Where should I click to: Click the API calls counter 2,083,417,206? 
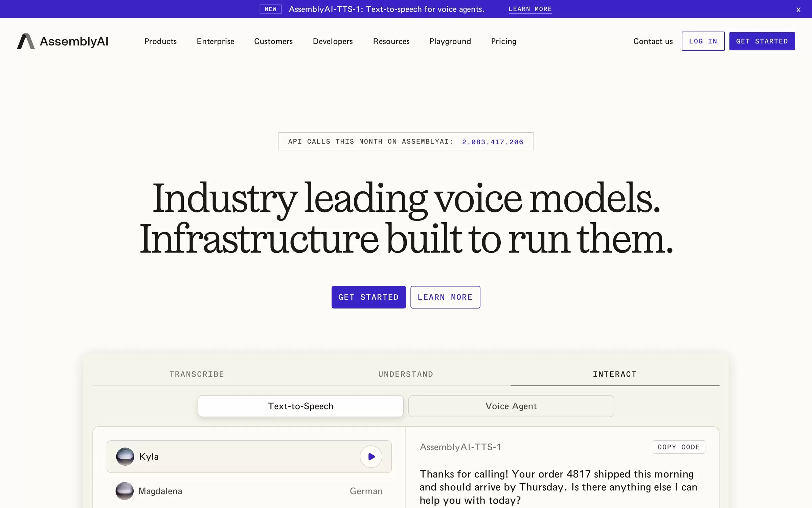click(493, 142)
